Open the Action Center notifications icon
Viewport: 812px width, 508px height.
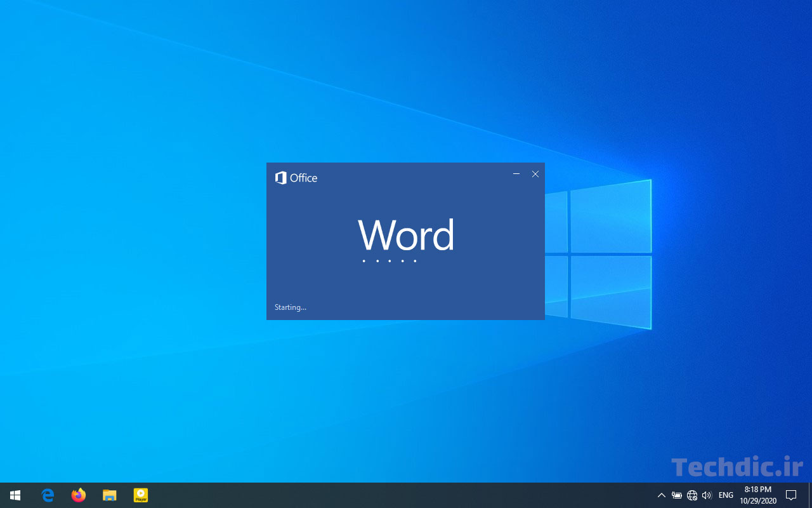[791, 495]
